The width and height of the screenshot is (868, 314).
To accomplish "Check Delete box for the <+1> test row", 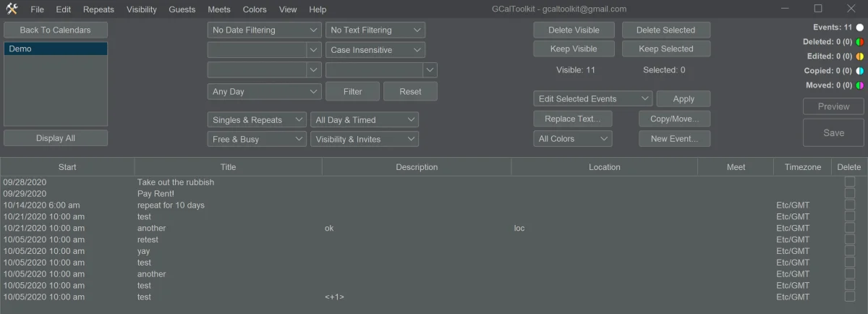I will [x=849, y=297].
